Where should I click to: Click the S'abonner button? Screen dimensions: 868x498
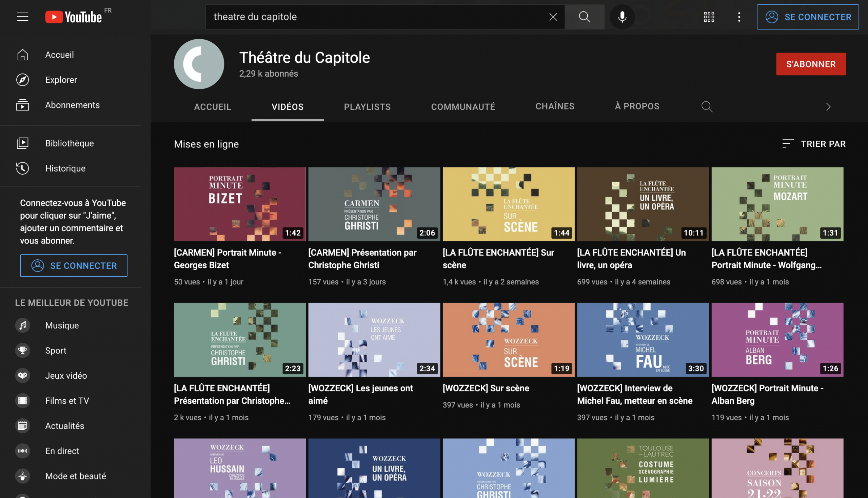811,64
